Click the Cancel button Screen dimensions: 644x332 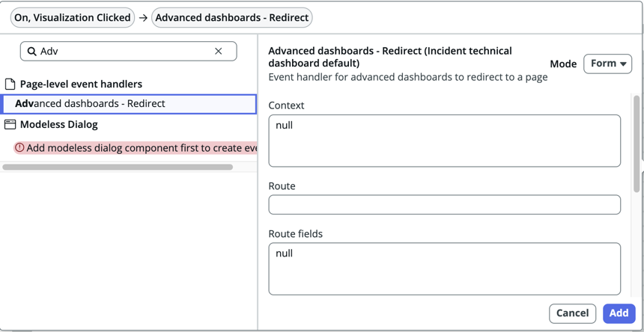coord(572,313)
